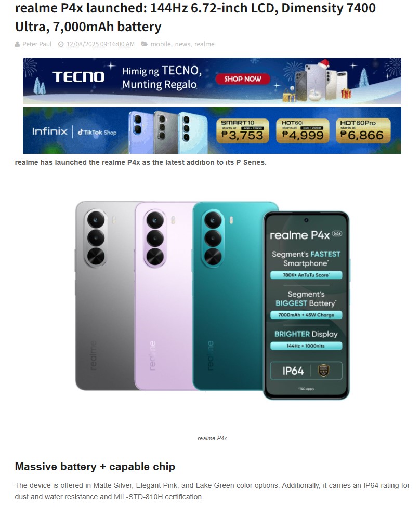420x516 pixels.
Task: Select the SMART 10 price tag ₱3,753
Action: pyautogui.click(x=243, y=130)
